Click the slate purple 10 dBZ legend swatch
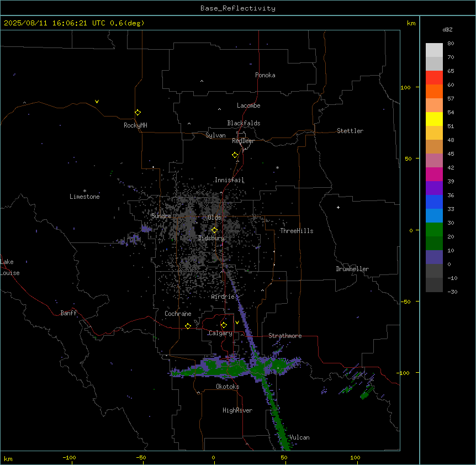 [434, 257]
